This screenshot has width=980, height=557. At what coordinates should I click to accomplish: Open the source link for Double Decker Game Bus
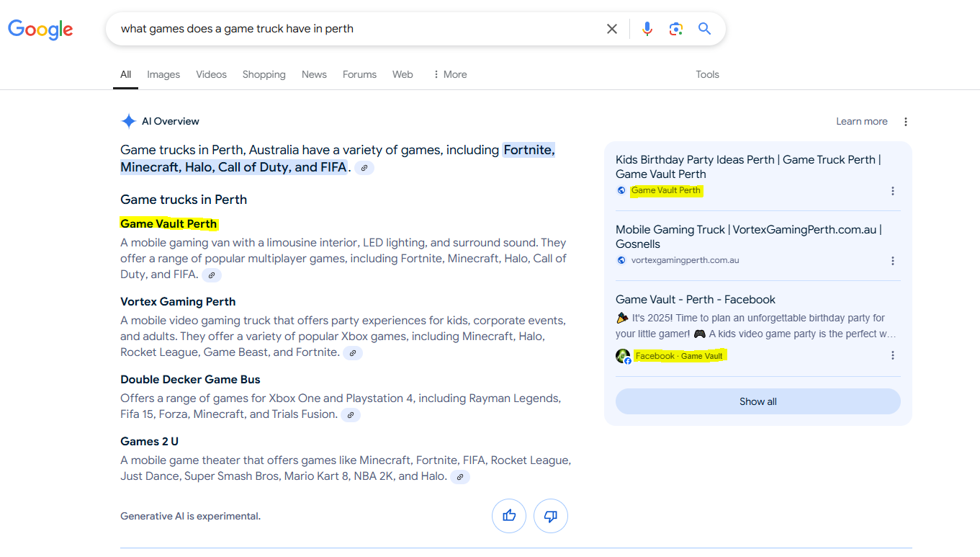pos(351,414)
